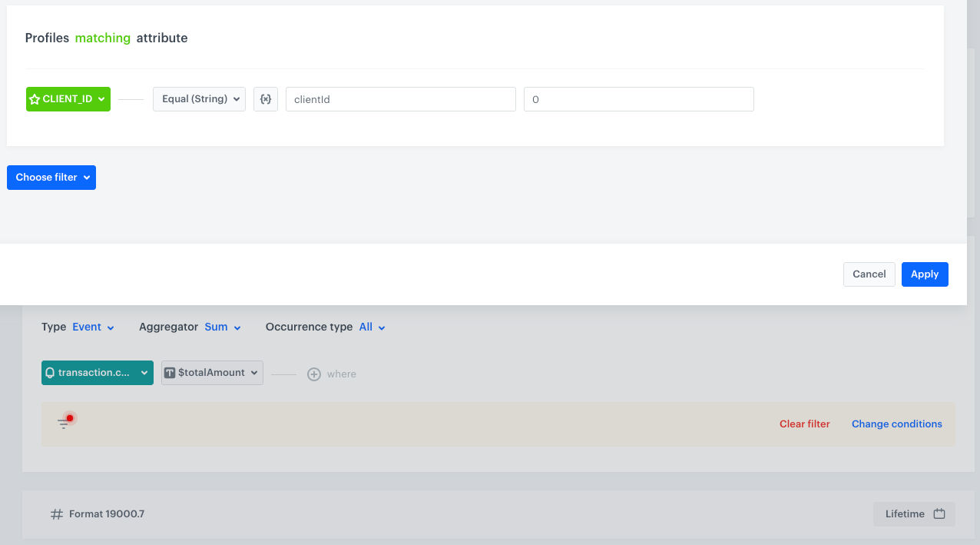Click the Clear filter link

pos(804,424)
